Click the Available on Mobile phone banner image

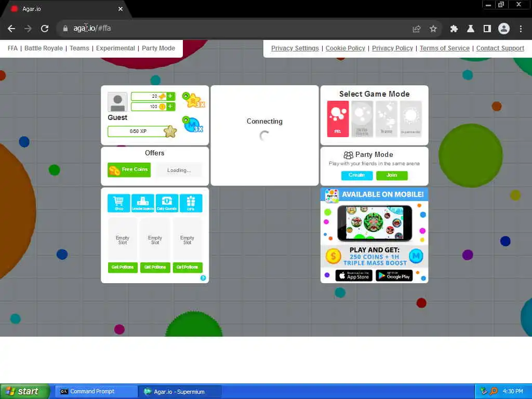click(x=375, y=223)
